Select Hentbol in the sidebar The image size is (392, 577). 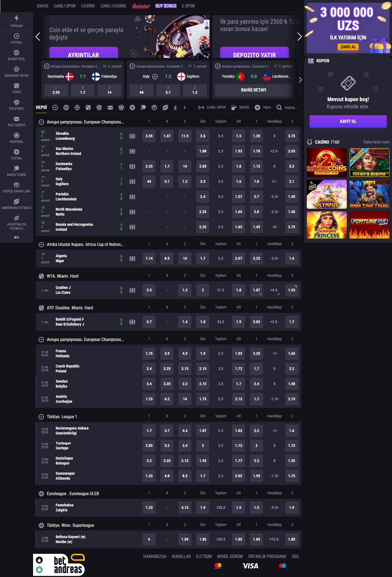coord(17,138)
